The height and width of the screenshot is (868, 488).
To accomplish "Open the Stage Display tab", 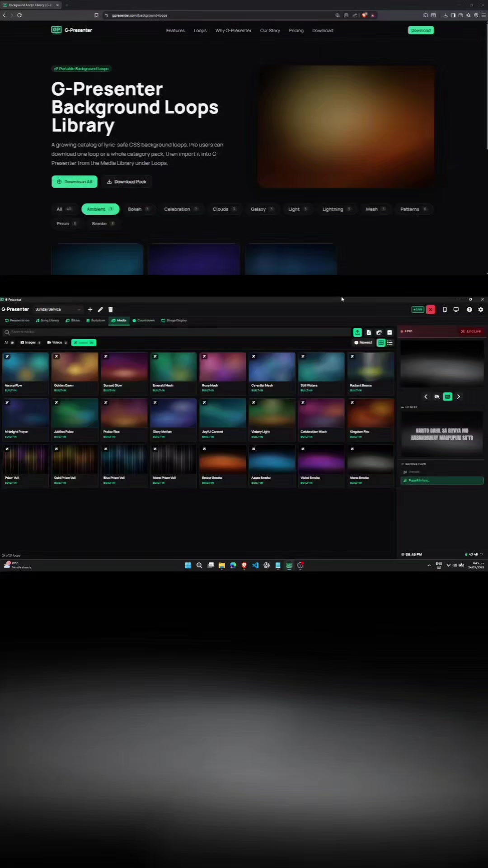I will (174, 321).
